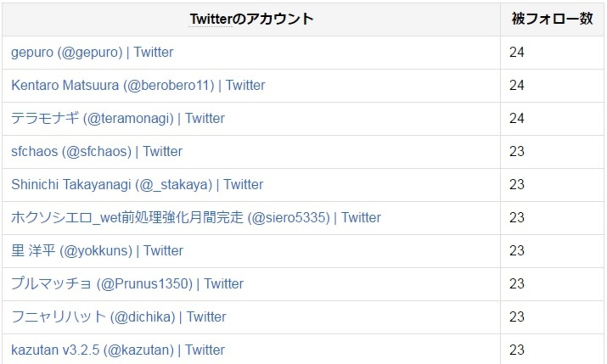The width and height of the screenshot is (607, 364).
Task: Click the ホクソシエロ (@siero5335) Twitter link
Action: pyautogui.click(x=196, y=218)
